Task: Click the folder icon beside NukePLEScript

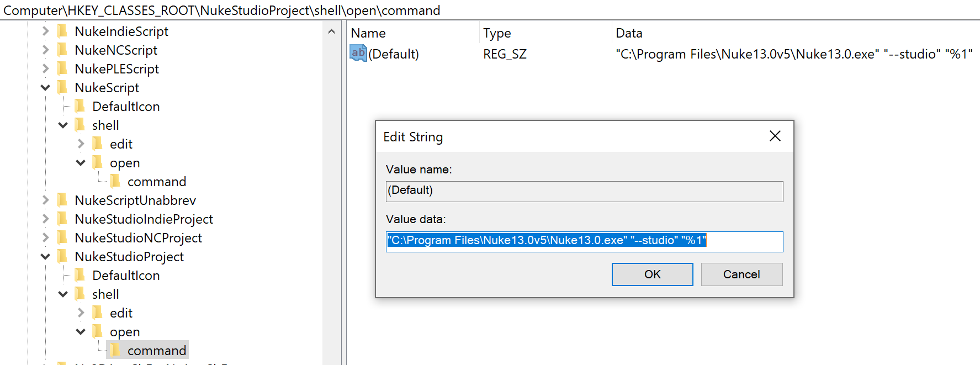Action: click(62, 68)
